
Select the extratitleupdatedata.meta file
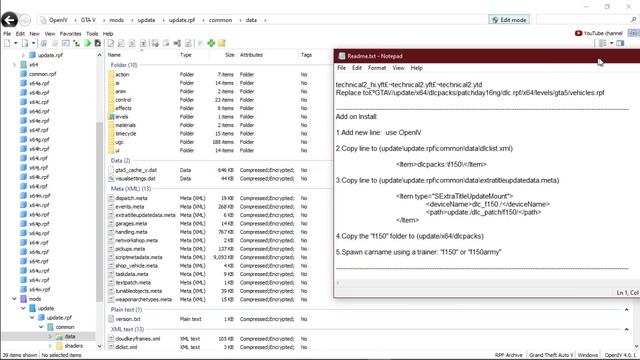tap(145, 215)
